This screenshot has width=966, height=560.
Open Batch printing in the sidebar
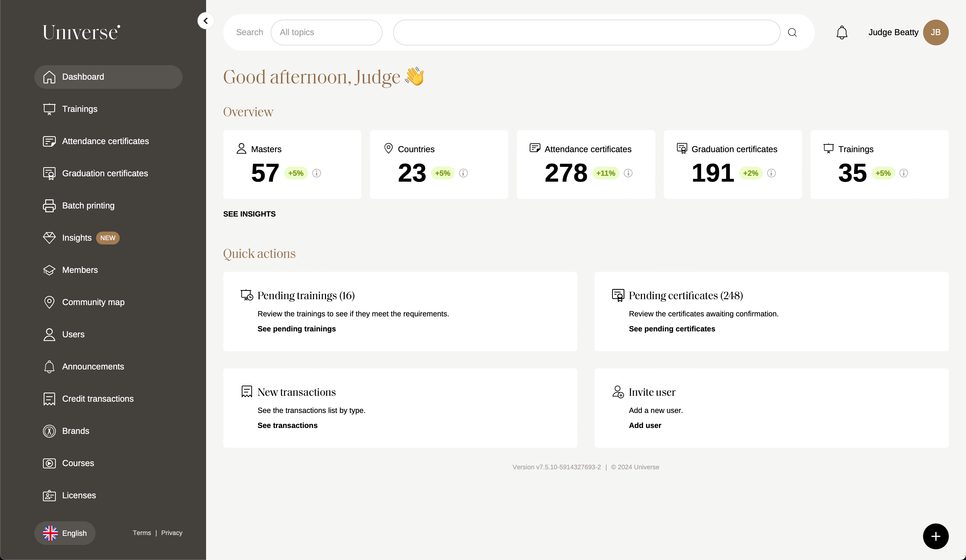tap(88, 206)
